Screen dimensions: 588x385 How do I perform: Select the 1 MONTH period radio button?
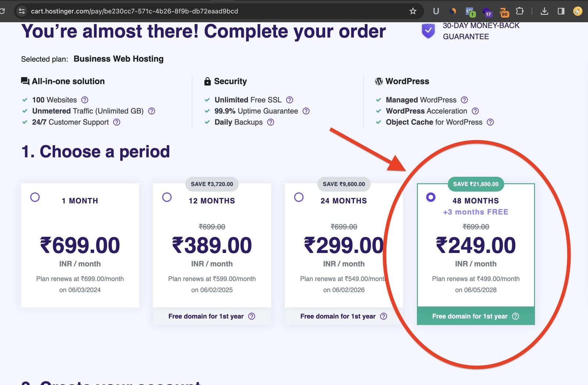click(x=35, y=197)
